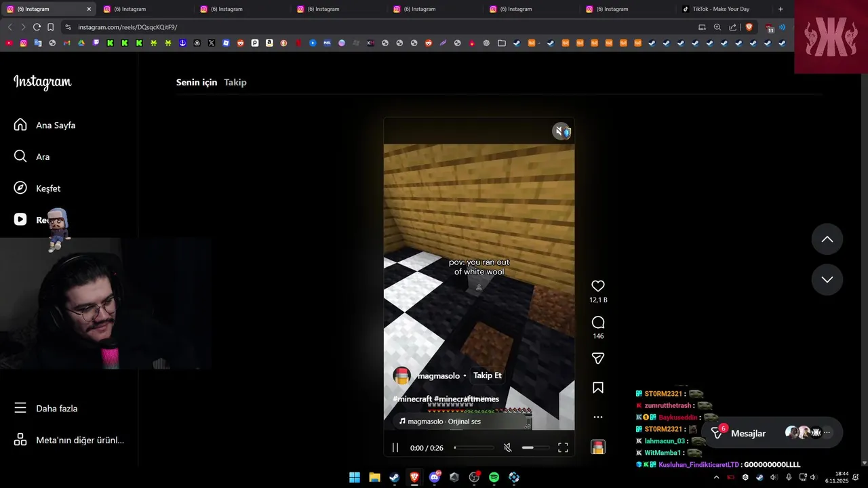The image size is (868, 488).
Task: Open taskbar clock showing 18:44
Action: [x=837, y=477]
